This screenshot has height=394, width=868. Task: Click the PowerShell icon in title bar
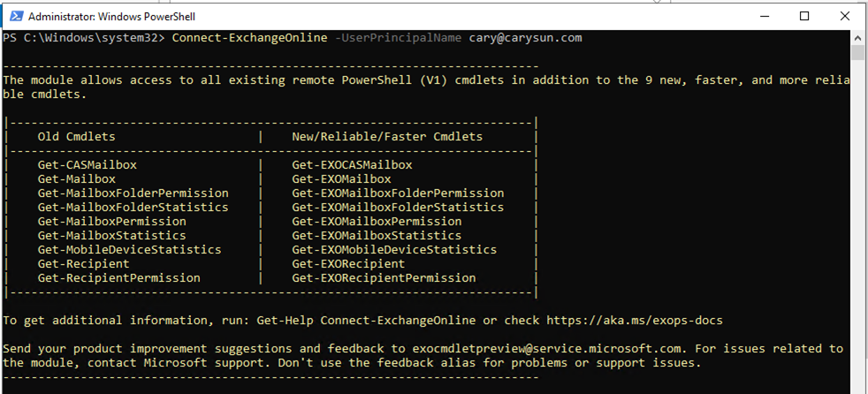pos(16,17)
